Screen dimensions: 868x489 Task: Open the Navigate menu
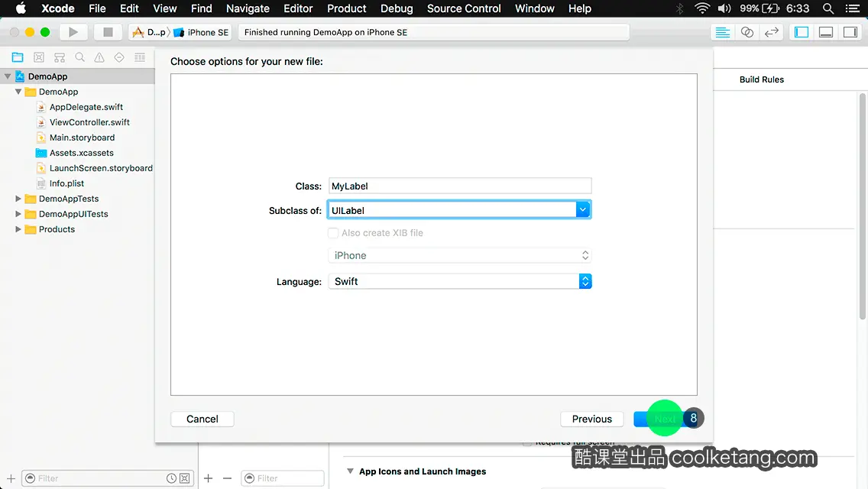coord(248,8)
